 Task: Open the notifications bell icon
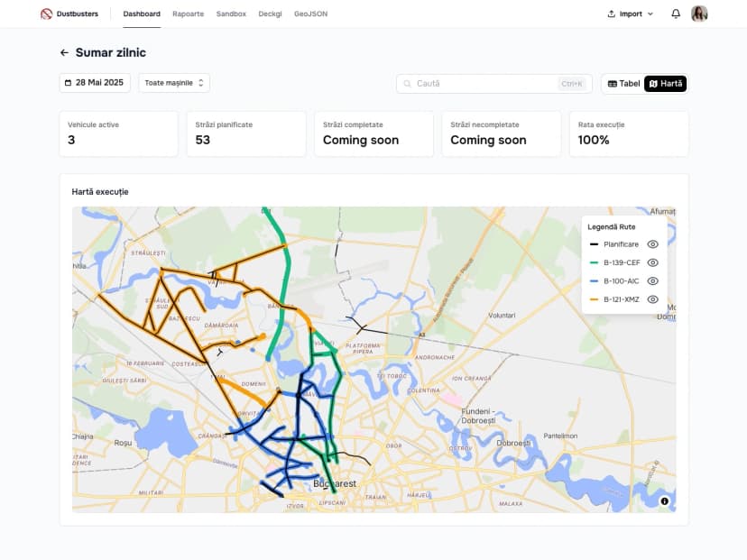pos(676,14)
